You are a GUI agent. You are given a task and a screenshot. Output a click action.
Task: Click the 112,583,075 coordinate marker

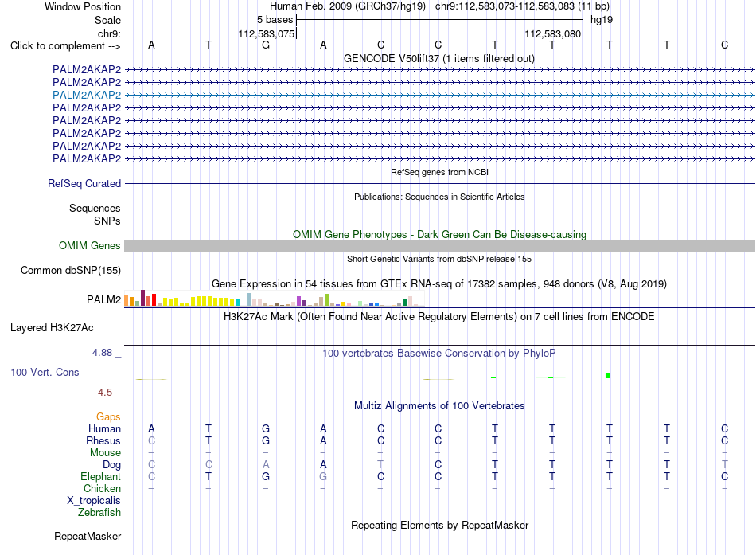tap(266, 33)
